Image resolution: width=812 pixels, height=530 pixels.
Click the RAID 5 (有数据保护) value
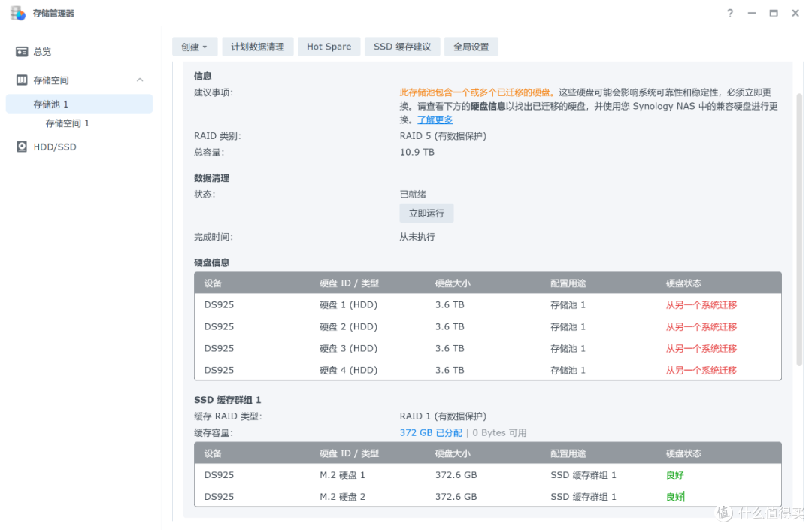443,135
